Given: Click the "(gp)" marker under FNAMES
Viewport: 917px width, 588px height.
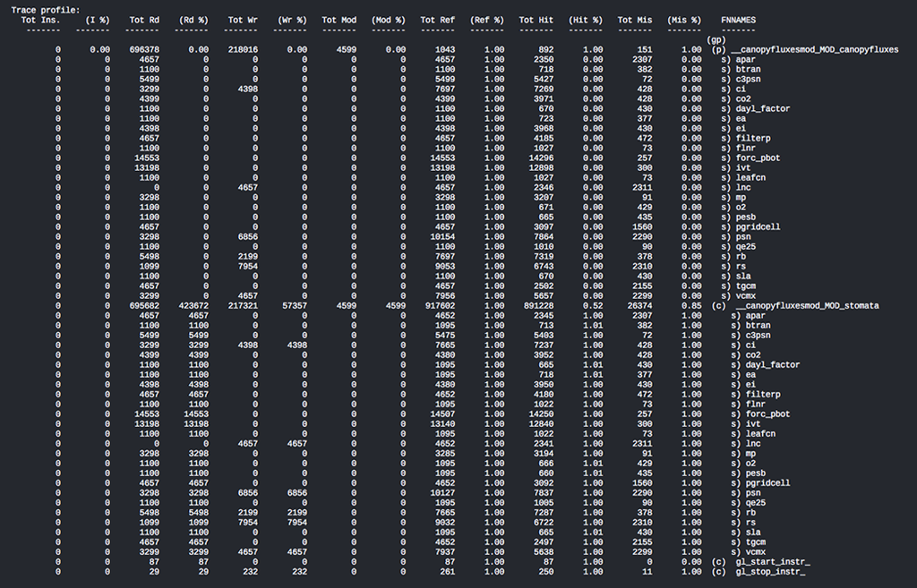Looking at the screenshot, I should click(715, 39).
